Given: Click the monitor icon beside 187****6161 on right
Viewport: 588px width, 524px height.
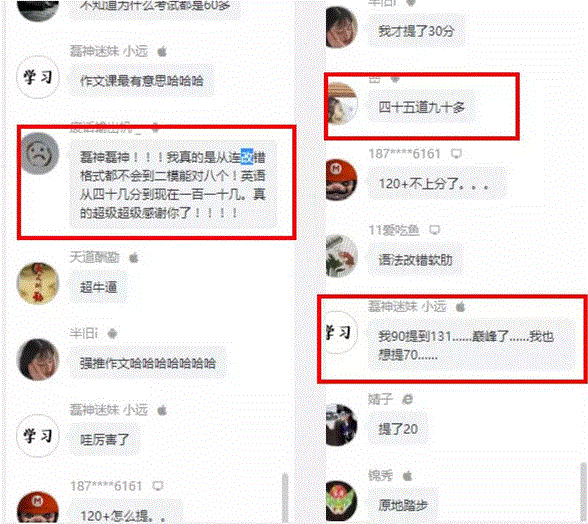Looking at the screenshot, I should point(456,153).
